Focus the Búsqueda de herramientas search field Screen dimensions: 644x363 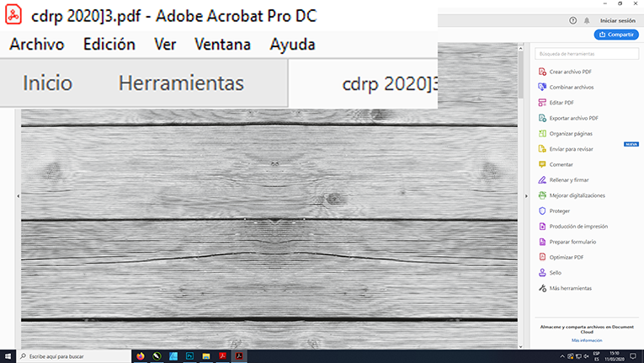[x=587, y=54]
